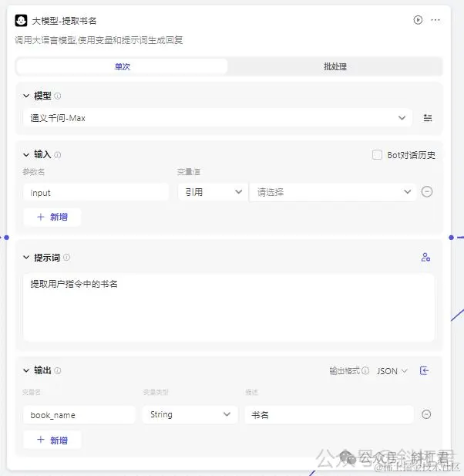Viewport: 464px width, 476px height.
Task: Open the prompt library person icon
Action: 425,258
